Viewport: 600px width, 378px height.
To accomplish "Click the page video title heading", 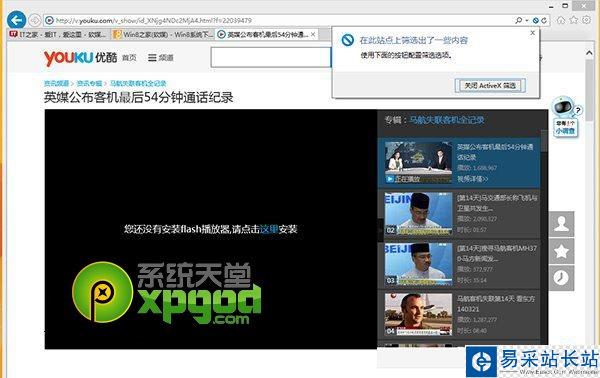I will pyautogui.click(x=139, y=98).
